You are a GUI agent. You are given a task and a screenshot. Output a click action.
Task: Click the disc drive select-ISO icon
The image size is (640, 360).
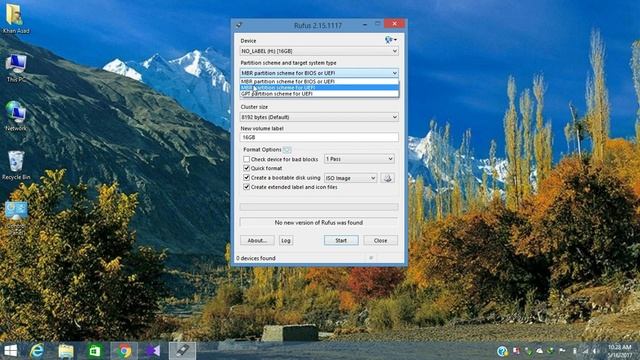point(388,178)
